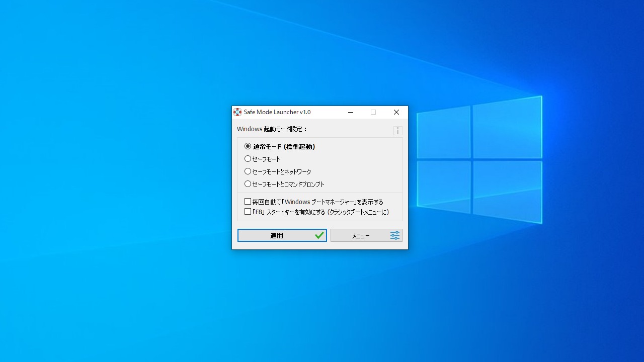Click the Safe Mode Launcher lifebuoy title icon
644x362 pixels.
pyautogui.click(x=237, y=112)
